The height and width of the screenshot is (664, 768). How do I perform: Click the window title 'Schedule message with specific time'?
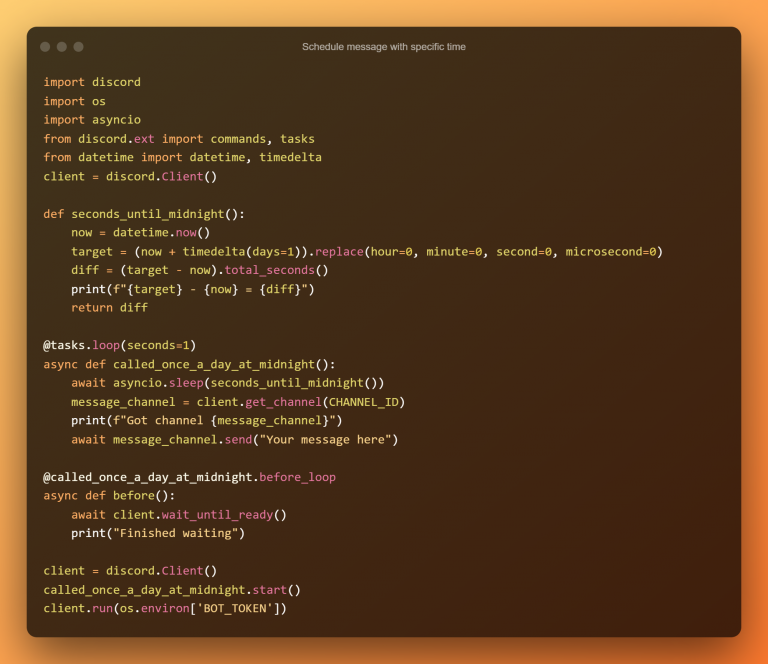coord(384,47)
